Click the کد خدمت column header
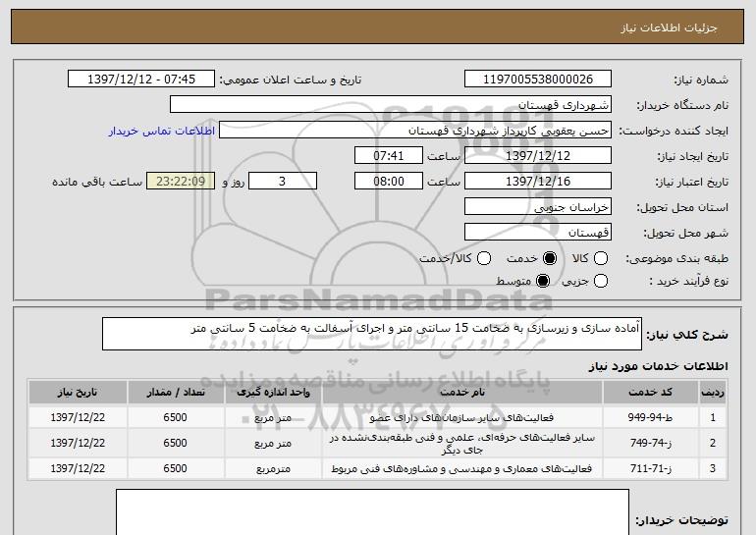Image resolution: width=756 pixels, height=535 pixels. tap(650, 393)
